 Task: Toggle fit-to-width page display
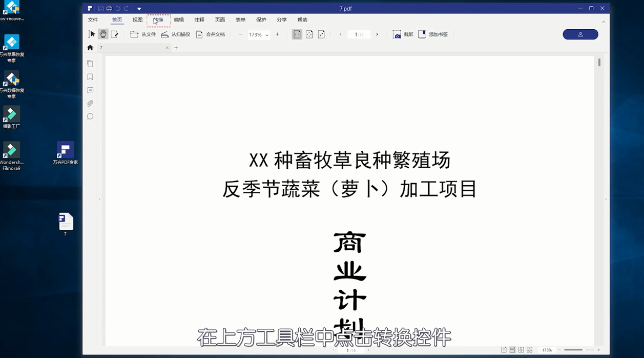(x=297, y=34)
